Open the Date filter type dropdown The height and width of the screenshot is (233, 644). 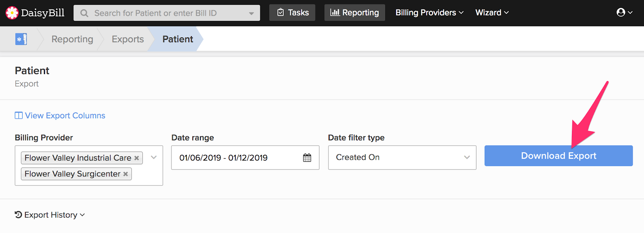pyautogui.click(x=402, y=157)
